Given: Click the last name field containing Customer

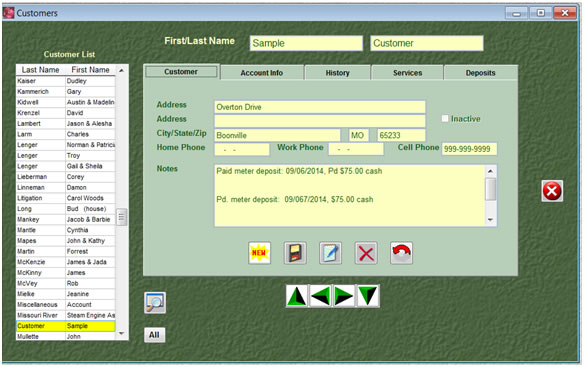Looking at the screenshot, I should (x=427, y=43).
